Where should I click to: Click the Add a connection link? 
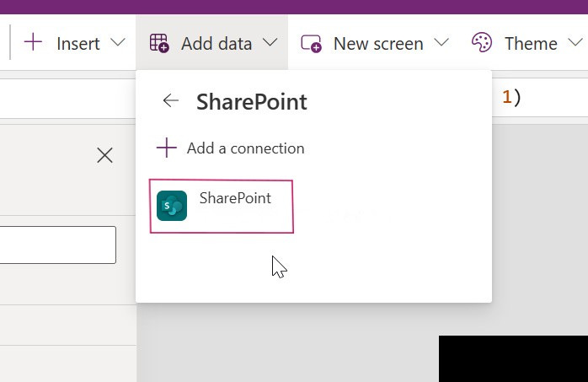point(246,148)
